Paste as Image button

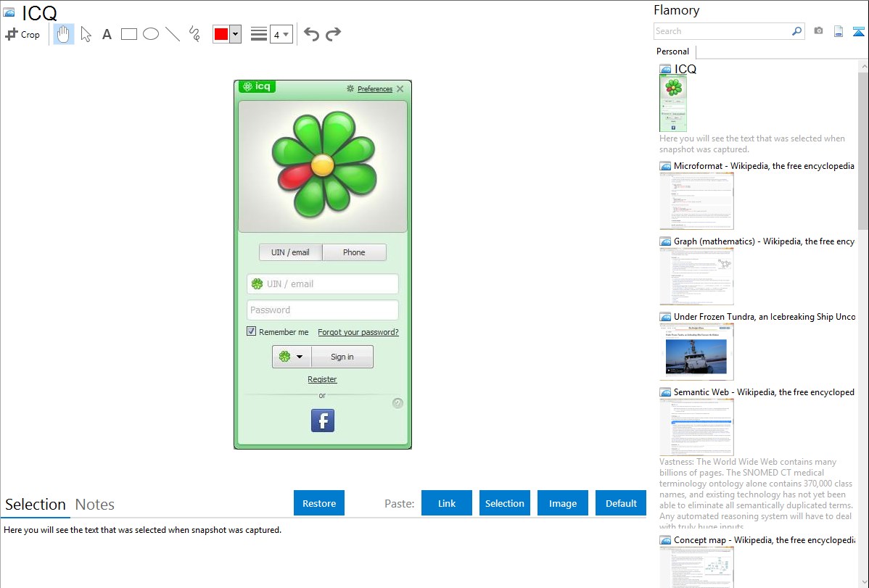tap(563, 503)
